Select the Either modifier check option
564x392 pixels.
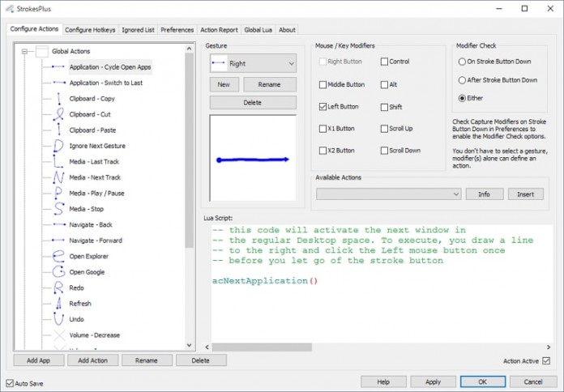pyautogui.click(x=462, y=98)
